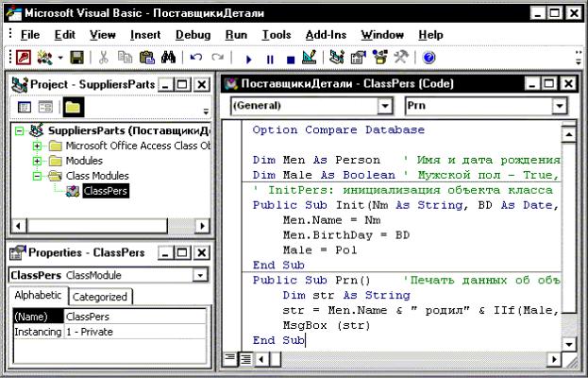Click the Instancing value 1 - Private
The height and width of the screenshot is (378, 588).
(x=135, y=333)
